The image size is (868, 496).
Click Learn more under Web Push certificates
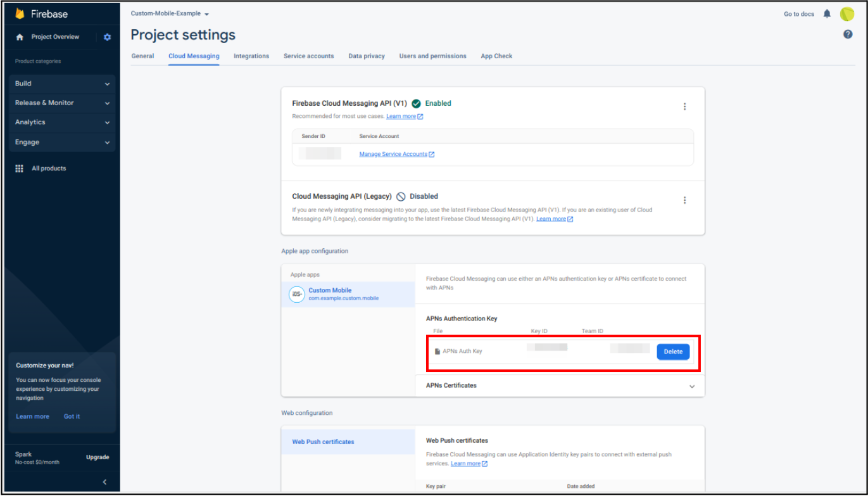click(x=469, y=464)
